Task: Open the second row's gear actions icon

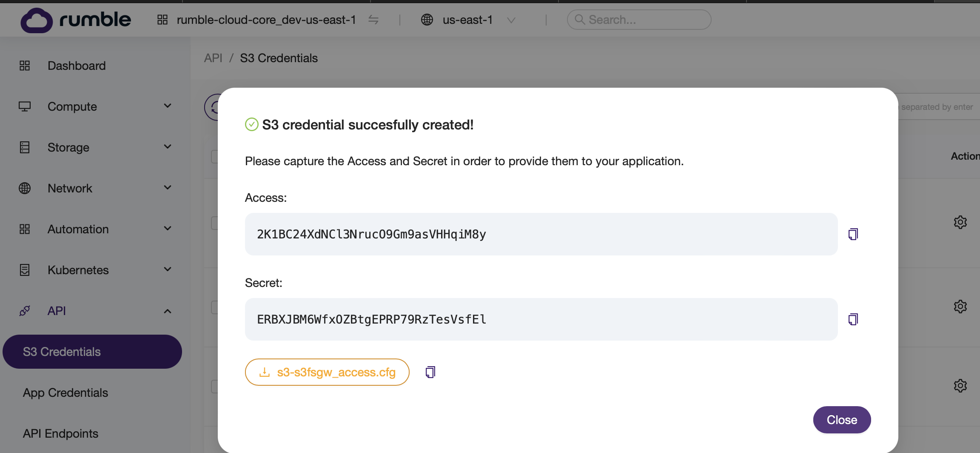Action: tap(960, 307)
